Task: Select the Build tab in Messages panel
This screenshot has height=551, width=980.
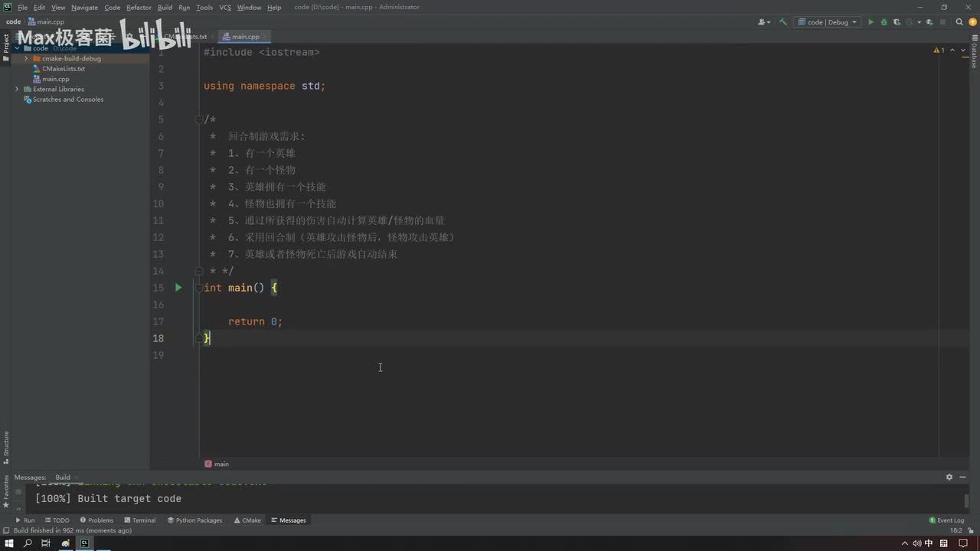Action: pyautogui.click(x=63, y=477)
